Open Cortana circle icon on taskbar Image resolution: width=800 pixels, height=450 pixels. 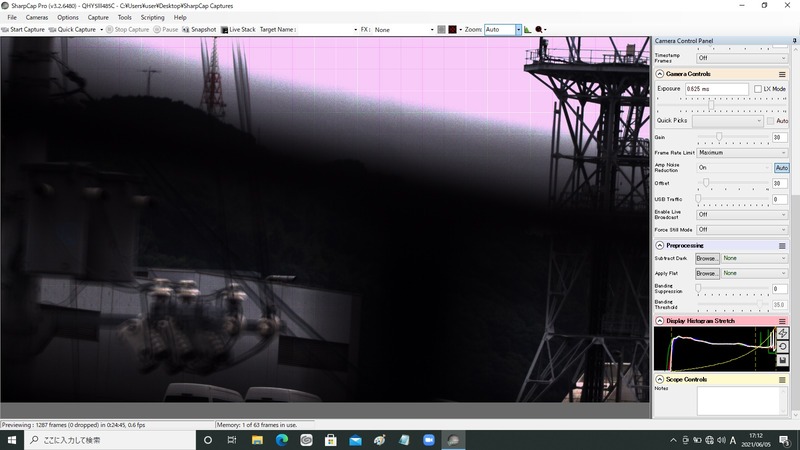(x=208, y=440)
